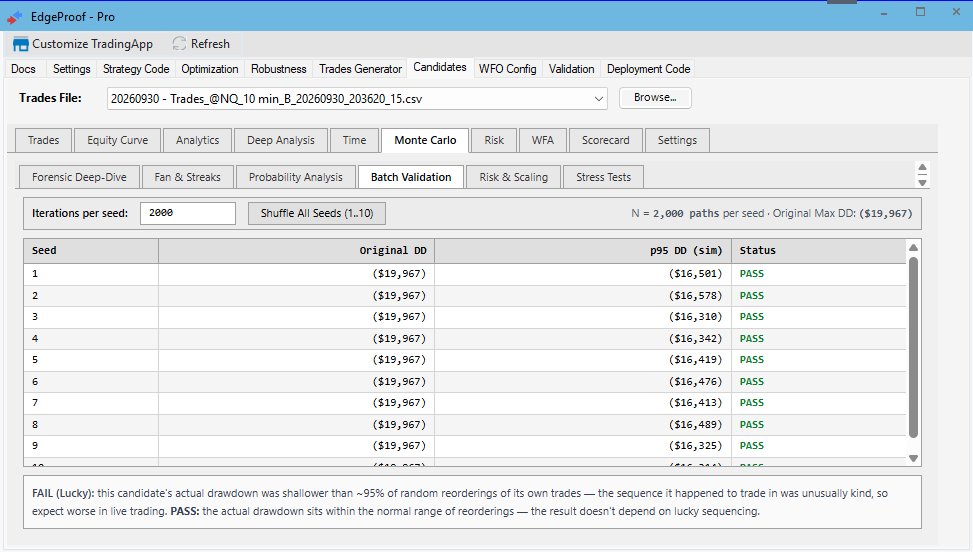The image size is (973, 552).
Task: Click the Original DD column header
Action: (297, 251)
